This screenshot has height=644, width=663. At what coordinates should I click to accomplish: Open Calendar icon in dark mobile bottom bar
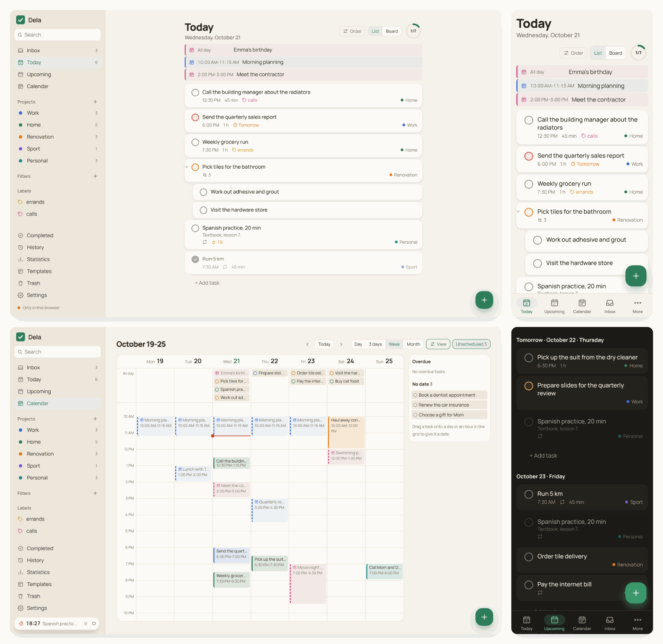pos(582,623)
